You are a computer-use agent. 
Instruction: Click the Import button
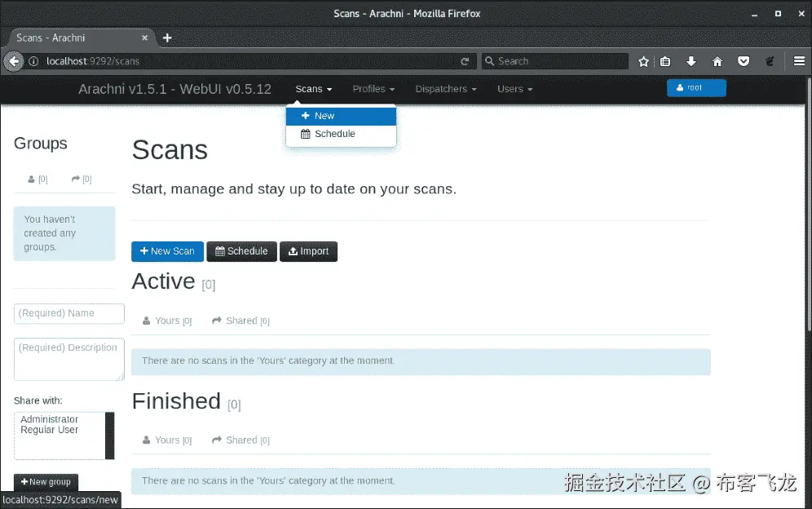[x=309, y=251]
